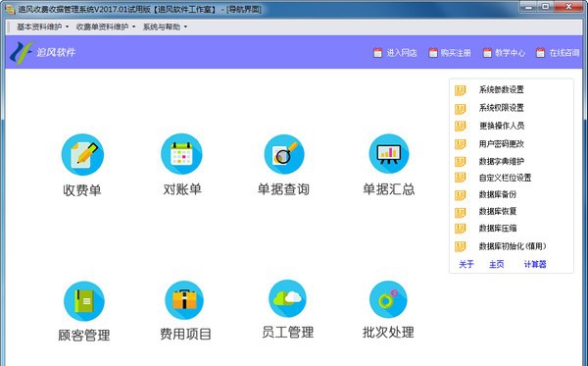Image resolution: width=588 pixels, height=366 pixels.
Task: Open 基本资料维护 menu
Action: click(42, 26)
